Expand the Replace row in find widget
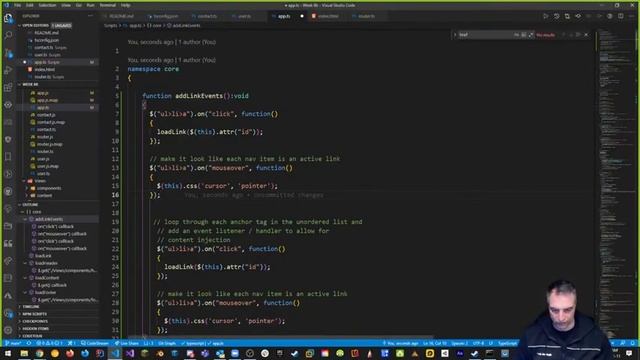The image size is (640, 360). 455,35
